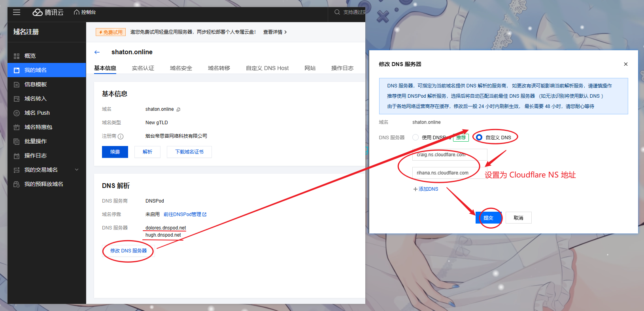
Task: Click the 操作日志 sidebar icon
Action: (17, 155)
